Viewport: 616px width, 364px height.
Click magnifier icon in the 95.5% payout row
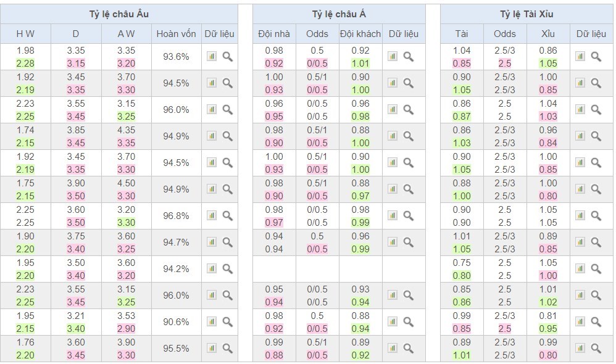coord(228,349)
